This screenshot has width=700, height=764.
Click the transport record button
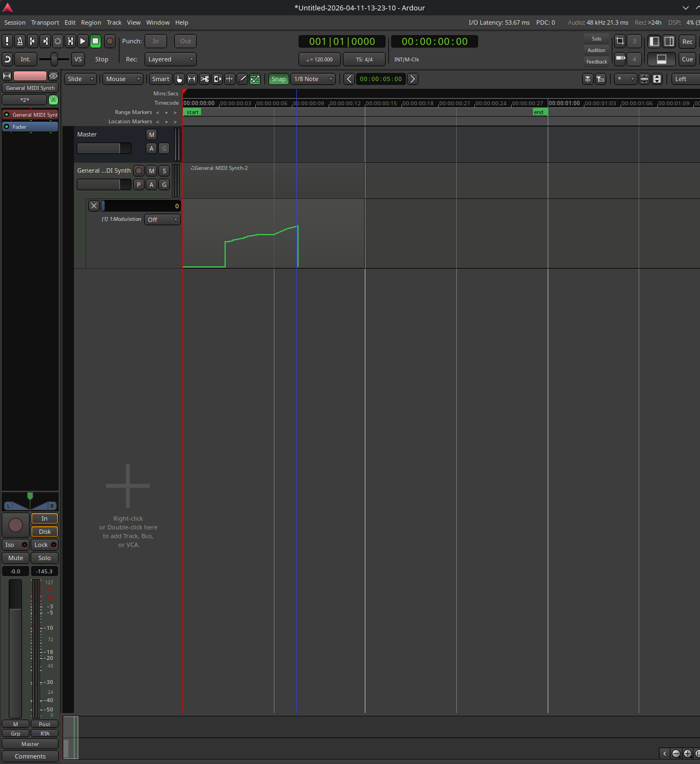(x=110, y=41)
